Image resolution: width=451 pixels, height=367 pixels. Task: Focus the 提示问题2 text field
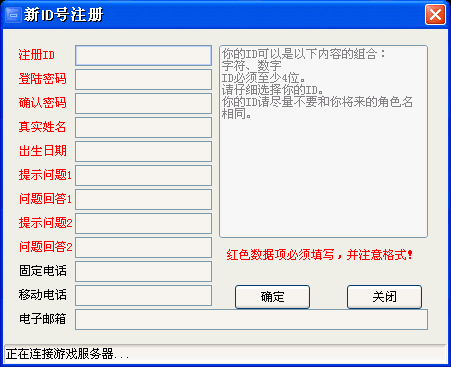pos(143,223)
